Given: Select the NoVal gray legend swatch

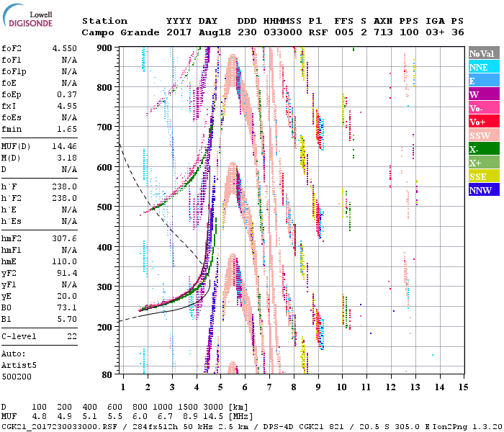Looking at the screenshot, I should click(484, 53).
